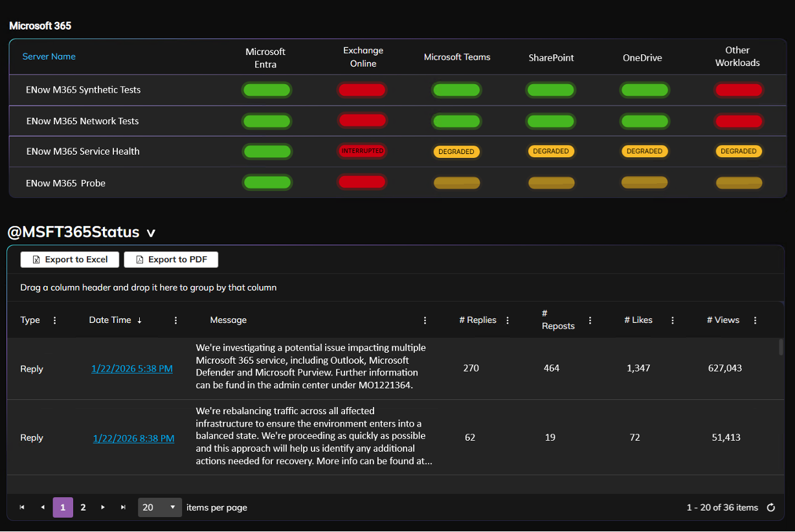Select the INTERRUPTED status badge for Exchange Online
This screenshot has width=795, height=532.
click(x=362, y=151)
